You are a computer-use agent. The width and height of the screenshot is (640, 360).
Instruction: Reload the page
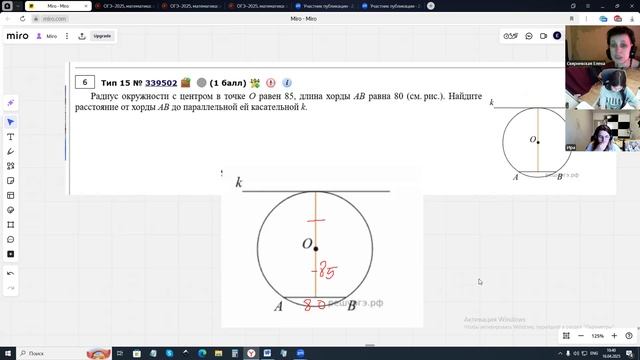pyautogui.click(x=22, y=19)
